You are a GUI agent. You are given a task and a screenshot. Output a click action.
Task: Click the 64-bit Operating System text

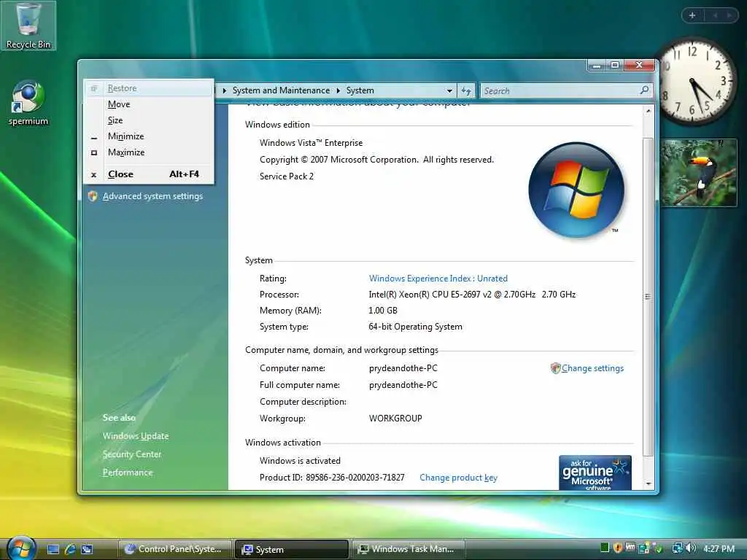click(415, 327)
